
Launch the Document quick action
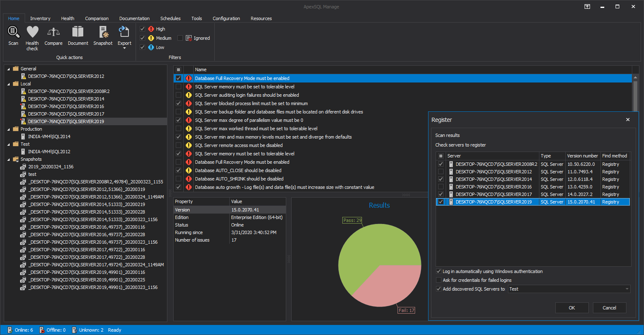(78, 35)
